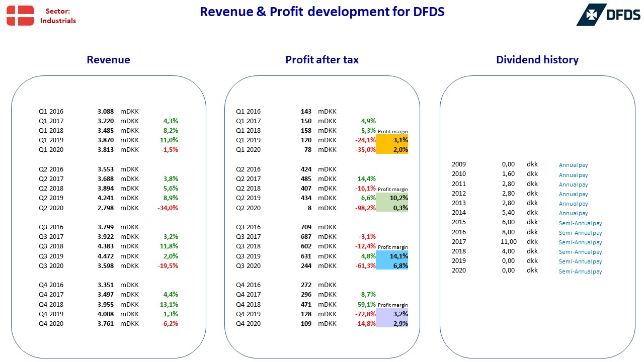
Task: Click profit growth 14,4% for Q2 2017
Action: [x=367, y=178]
